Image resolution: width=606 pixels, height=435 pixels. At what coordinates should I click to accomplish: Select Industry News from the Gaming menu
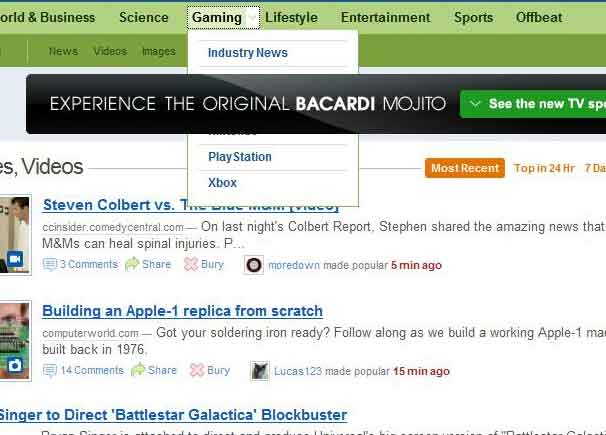(247, 53)
